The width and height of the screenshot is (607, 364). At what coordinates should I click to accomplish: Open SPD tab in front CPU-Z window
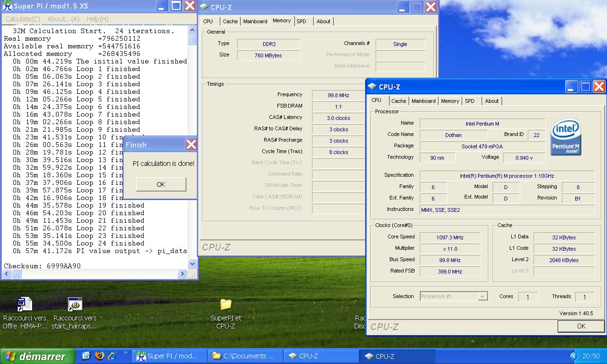pyautogui.click(x=470, y=101)
